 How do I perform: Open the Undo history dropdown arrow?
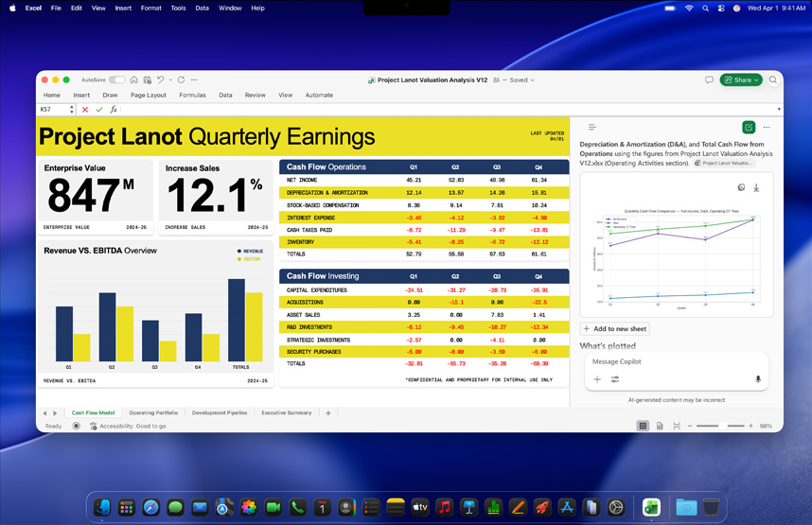pyautogui.click(x=168, y=80)
